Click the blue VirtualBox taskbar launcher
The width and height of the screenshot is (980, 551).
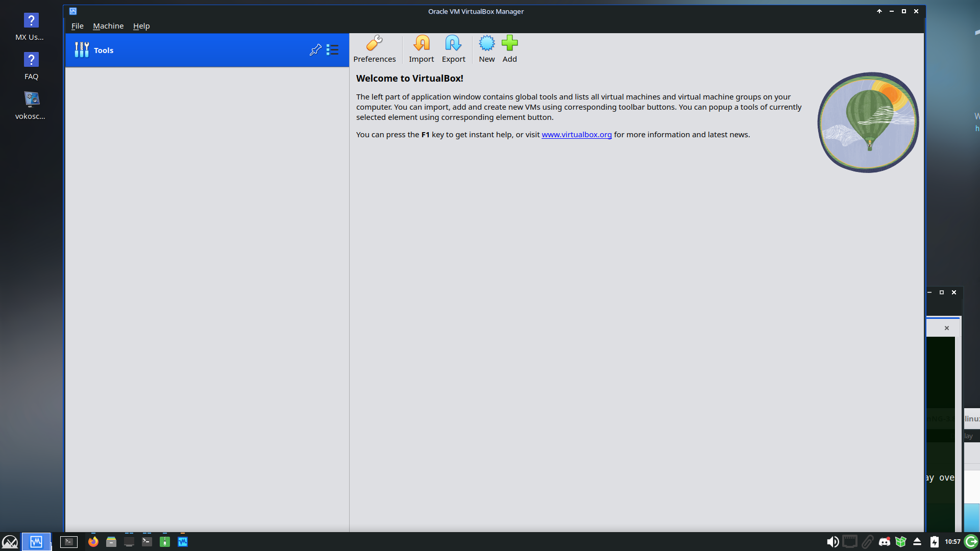pos(183,542)
